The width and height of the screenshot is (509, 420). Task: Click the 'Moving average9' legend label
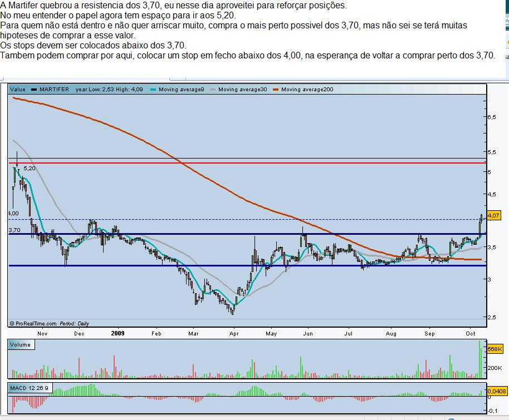(181, 90)
